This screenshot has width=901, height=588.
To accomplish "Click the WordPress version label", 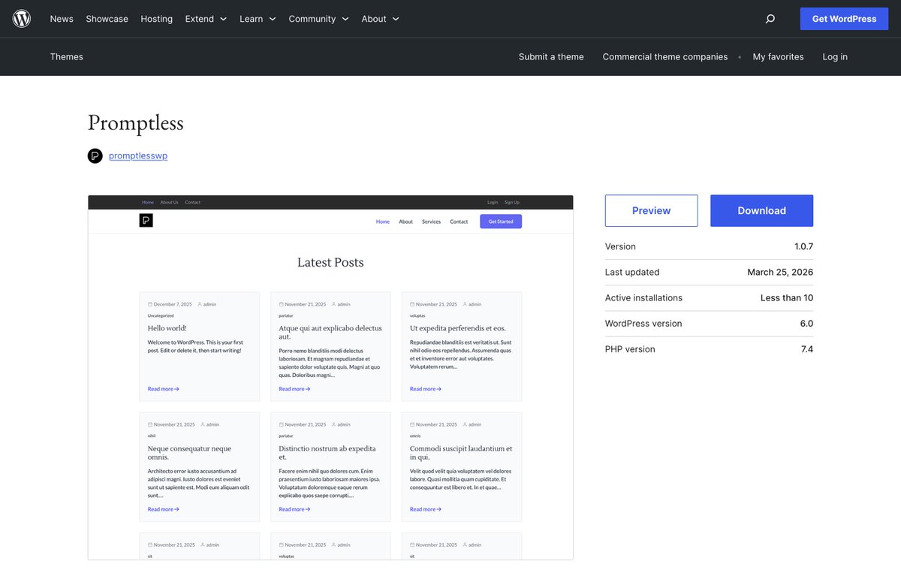I will [x=643, y=323].
